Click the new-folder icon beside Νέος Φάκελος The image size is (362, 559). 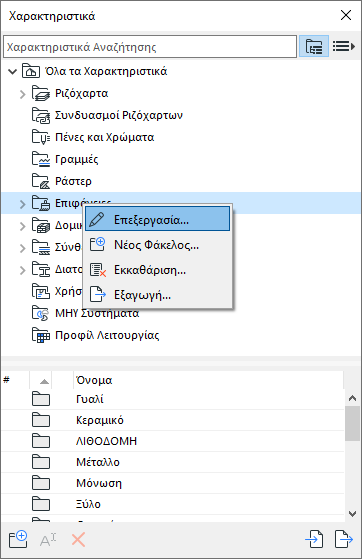97,245
